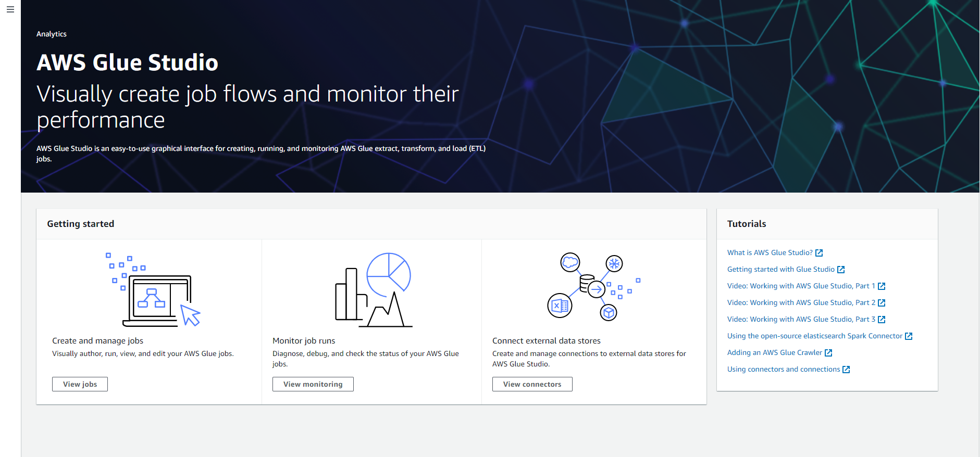Screen dimensions: 980x457
Task: Click the Connect external data stores illustration
Action: pyautogui.click(x=593, y=287)
